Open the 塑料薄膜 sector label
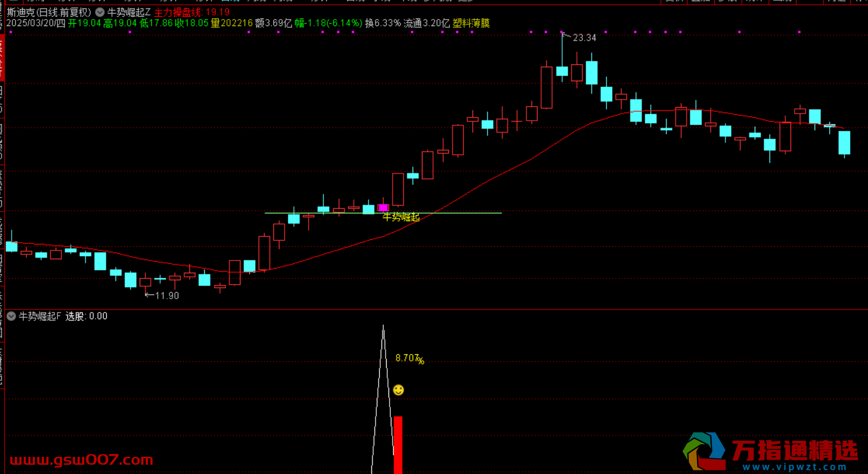The width and height of the screenshot is (868, 474). point(471,23)
